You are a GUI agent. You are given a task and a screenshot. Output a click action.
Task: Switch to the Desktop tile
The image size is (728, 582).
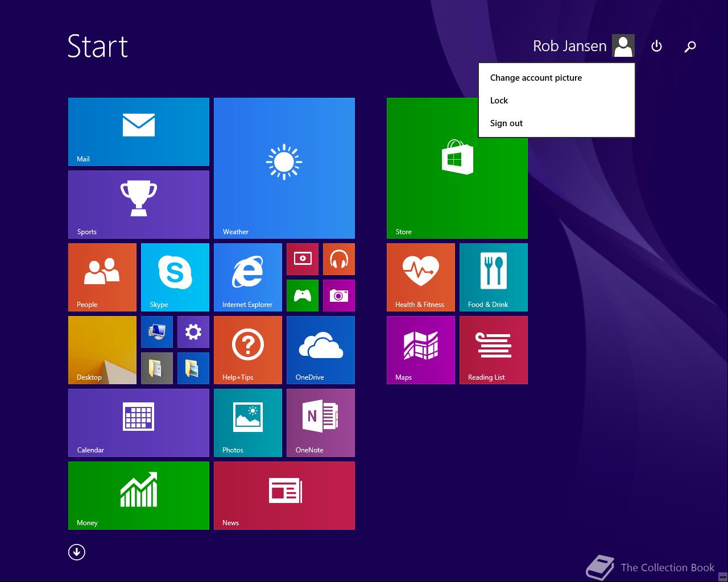[x=102, y=350]
